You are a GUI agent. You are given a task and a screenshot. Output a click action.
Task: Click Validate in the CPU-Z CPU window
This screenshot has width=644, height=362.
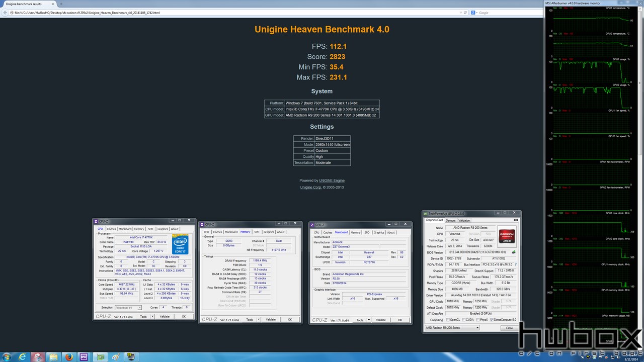click(x=165, y=317)
